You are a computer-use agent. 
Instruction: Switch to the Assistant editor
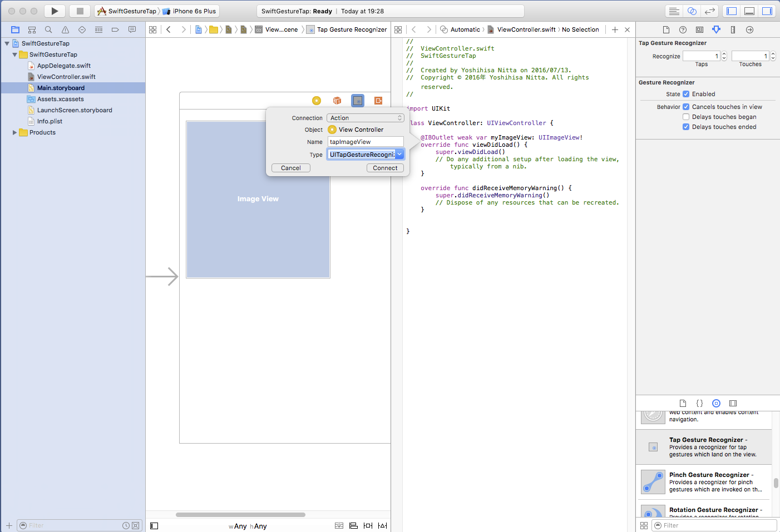click(x=692, y=11)
